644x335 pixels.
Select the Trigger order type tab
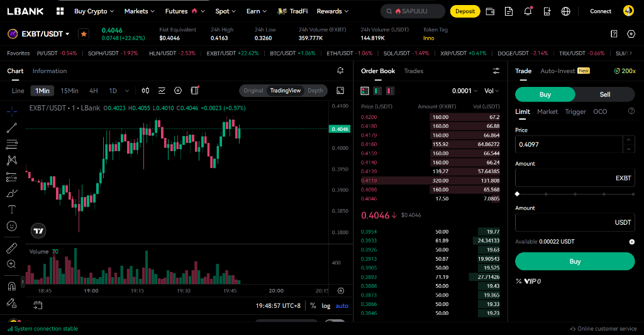point(575,111)
